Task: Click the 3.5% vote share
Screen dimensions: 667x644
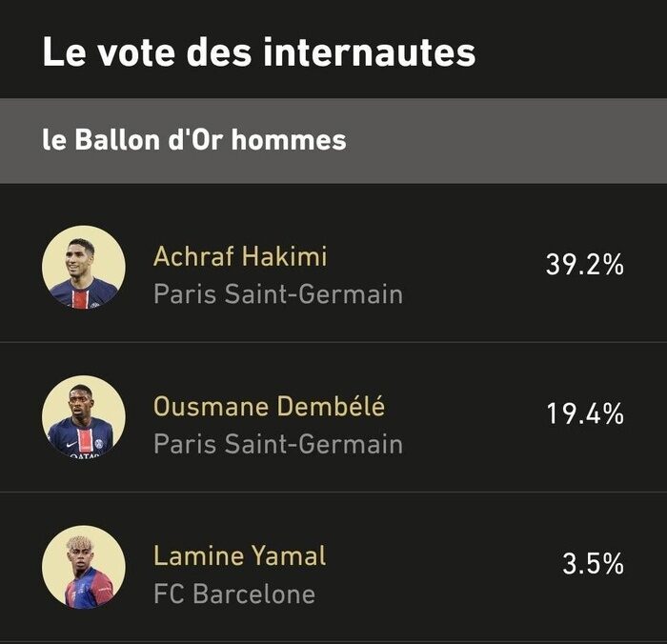Action: [592, 563]
